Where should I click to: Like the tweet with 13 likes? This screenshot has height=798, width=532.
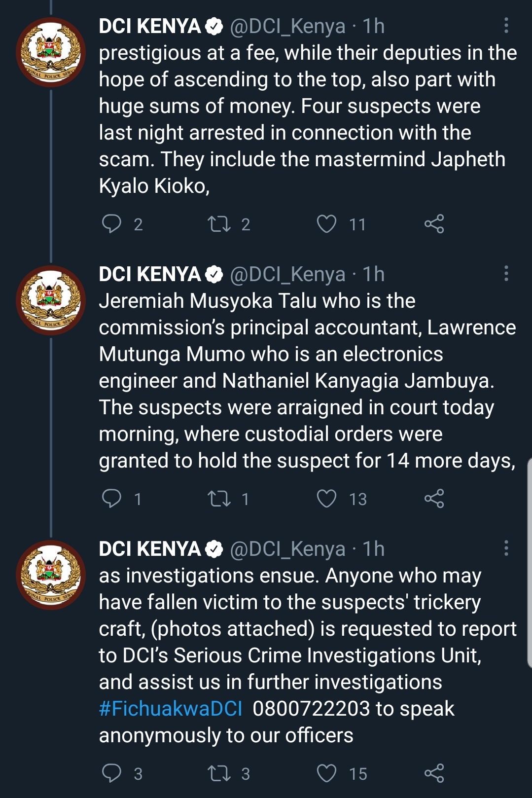[326, 499]
